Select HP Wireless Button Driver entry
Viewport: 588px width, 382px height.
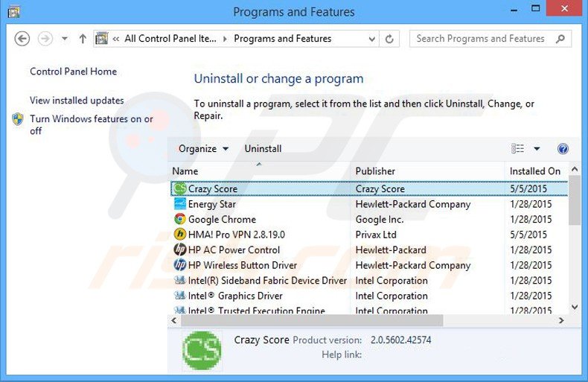pos(242,265)
